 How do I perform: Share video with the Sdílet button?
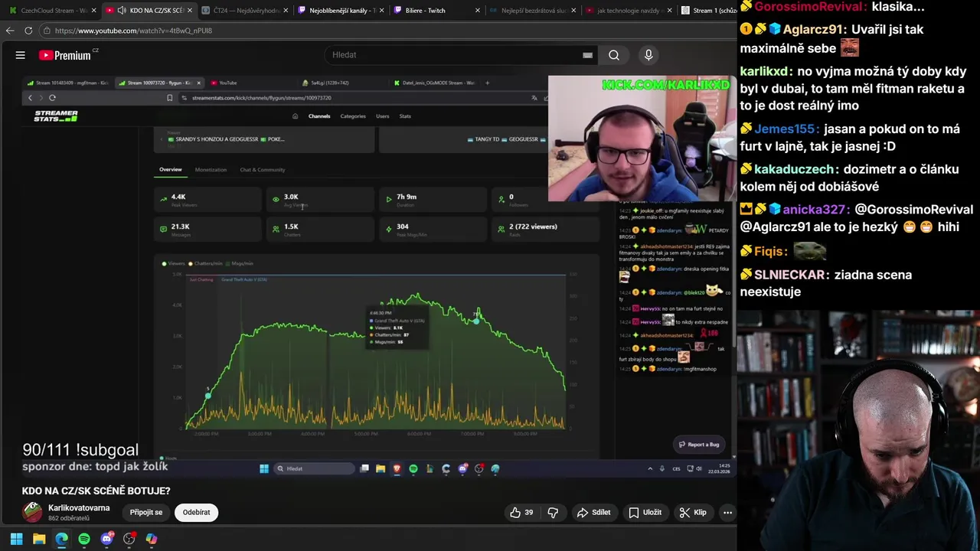click(x=593, y=513)
